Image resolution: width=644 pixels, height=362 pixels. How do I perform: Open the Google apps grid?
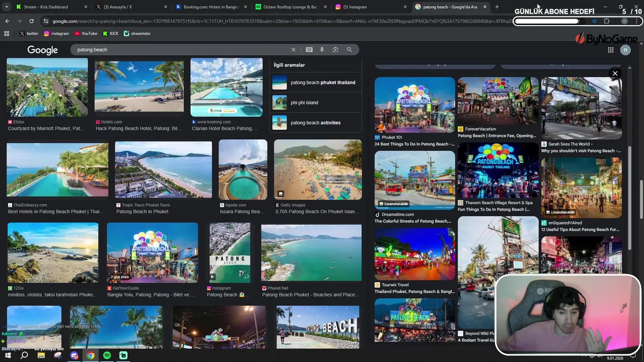610,50
